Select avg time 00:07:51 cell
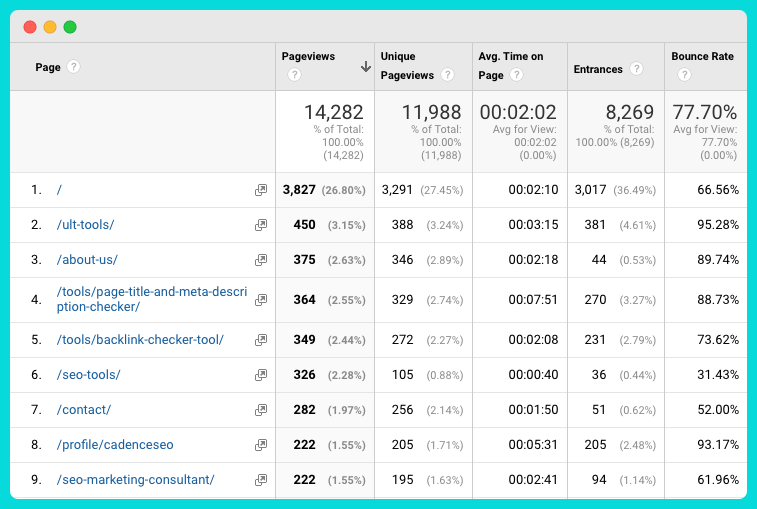 (533, 299)
